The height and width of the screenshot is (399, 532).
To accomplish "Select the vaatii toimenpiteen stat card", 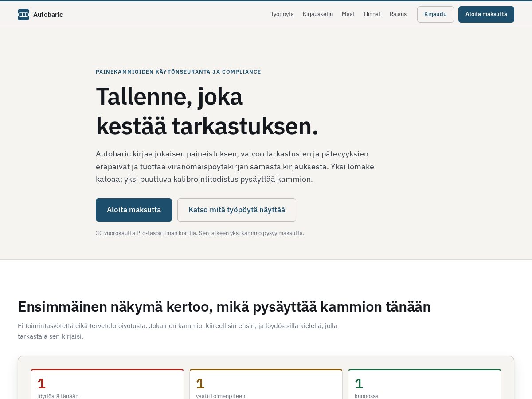I will click(x=266, y=384).
